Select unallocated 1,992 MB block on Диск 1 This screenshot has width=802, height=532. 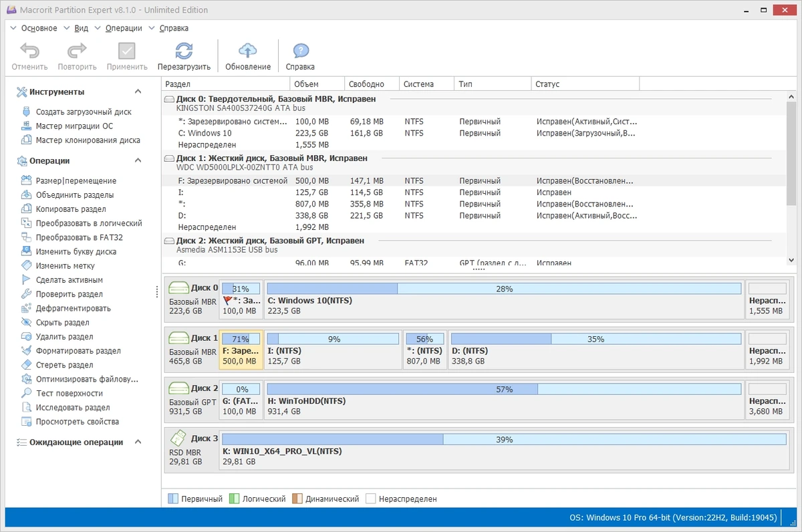767,349
